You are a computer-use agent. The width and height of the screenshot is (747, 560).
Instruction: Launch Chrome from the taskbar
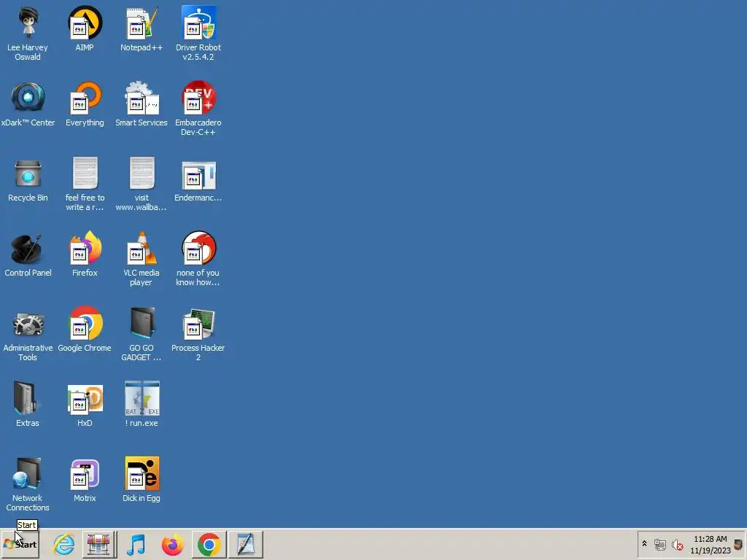click(209, 544)
